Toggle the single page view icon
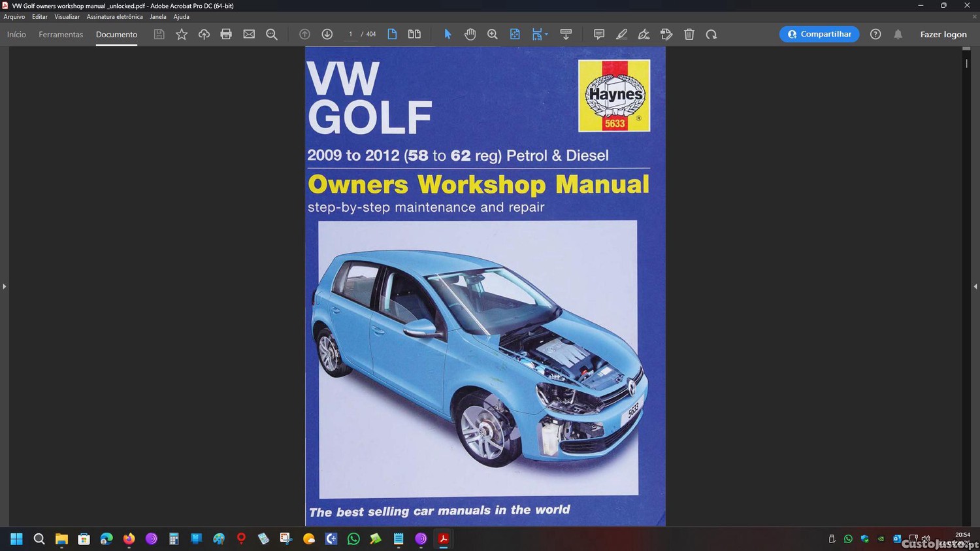Viewport: 980px width, 551px height. [x=392, y=35]
